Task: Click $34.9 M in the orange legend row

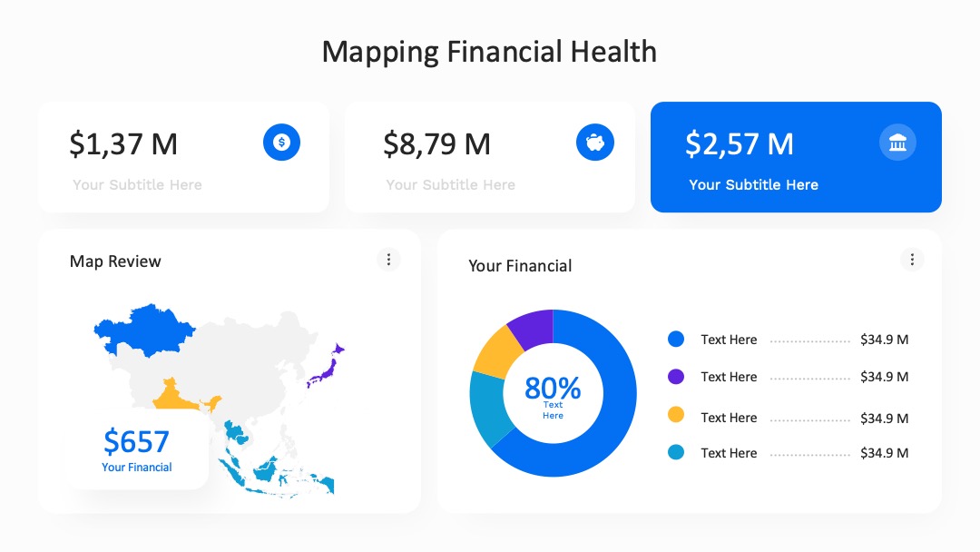Action: pos(885,419)
